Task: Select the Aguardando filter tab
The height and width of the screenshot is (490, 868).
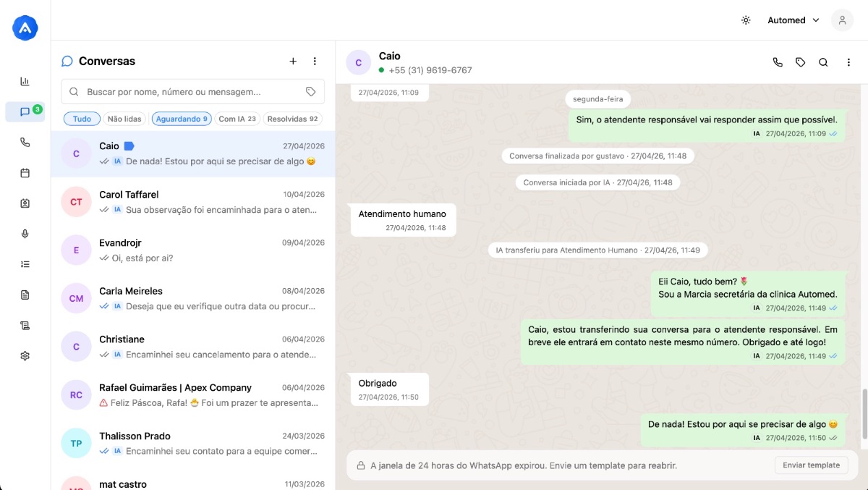Action: pyautogui.click(x=182, y=119)
